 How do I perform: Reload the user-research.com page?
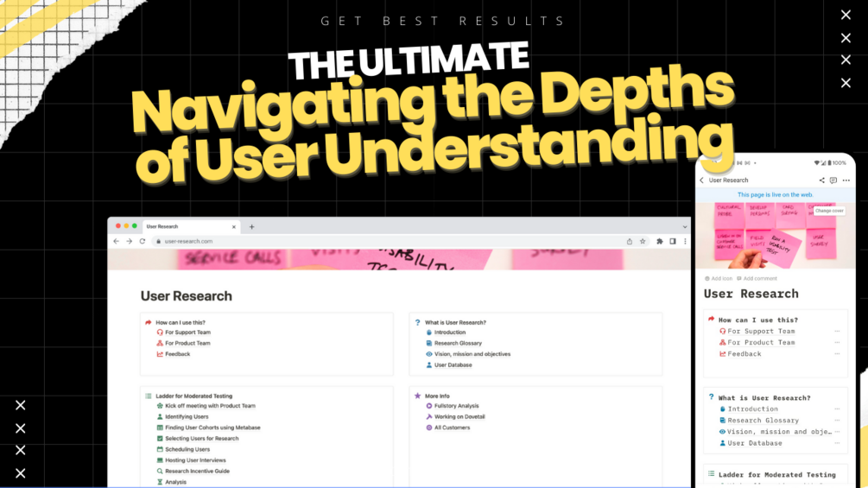[x=143, y=241]
